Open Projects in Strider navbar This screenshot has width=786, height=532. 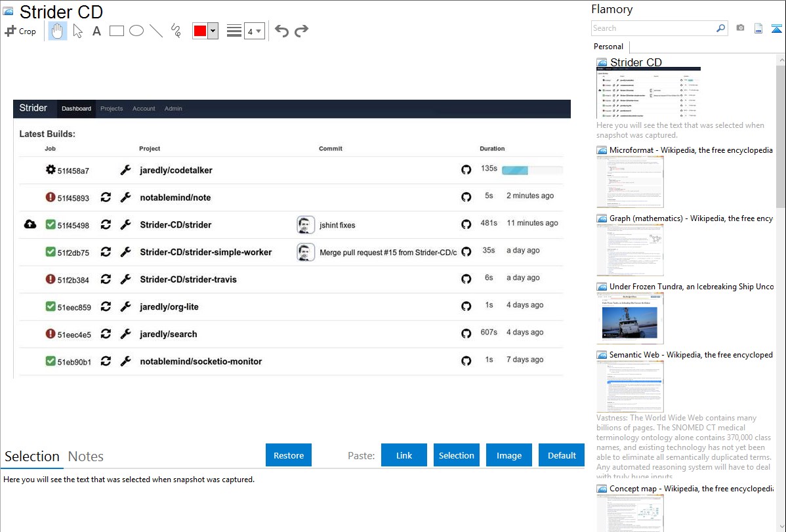pyautogui.click(x=112, y=109)
